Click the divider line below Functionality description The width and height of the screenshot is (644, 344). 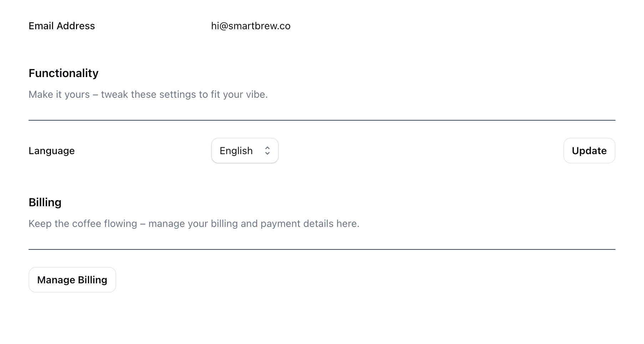(322, 120)
